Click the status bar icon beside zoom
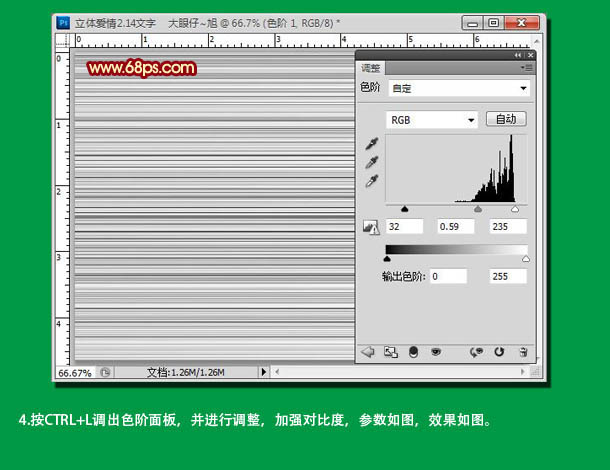 pos(105,372)
